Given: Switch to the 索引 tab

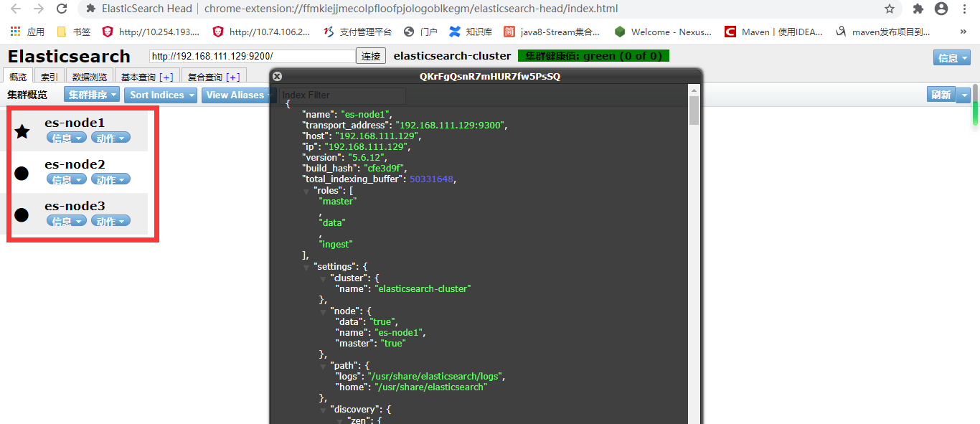Looking at the screenshot, I should click(50, 77).
